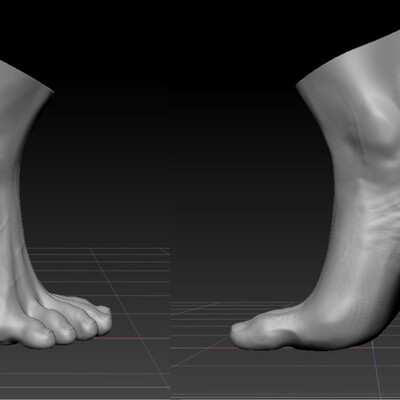This screenshot has width=400, height=400.
Task: Select the top cut edge of the right leg
Action: (348, 58)
